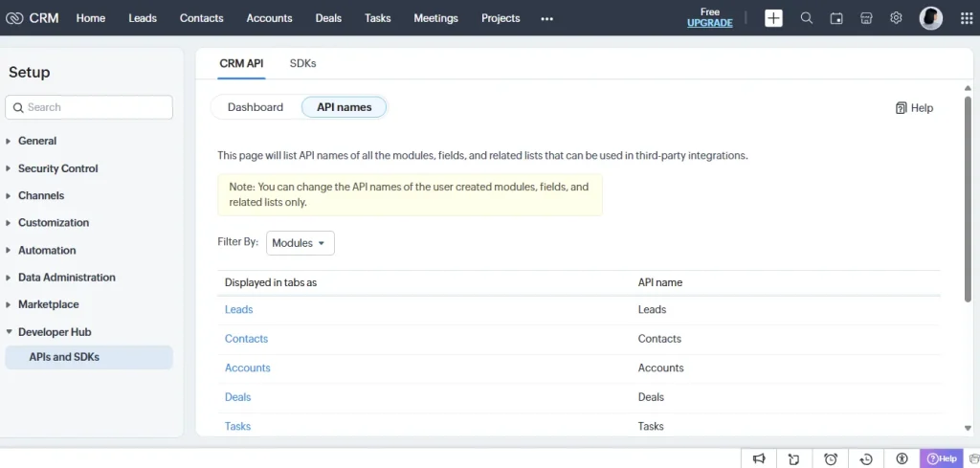Open the quick create plus button
This screenshot has height=468, width=980.
coord(773,18)
